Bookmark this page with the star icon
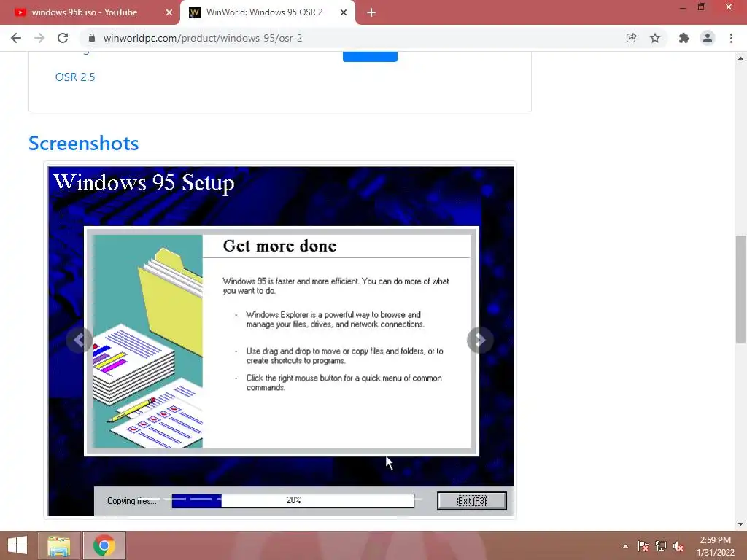The height and width of the screenshot is (560, 747). click(655, 38)
